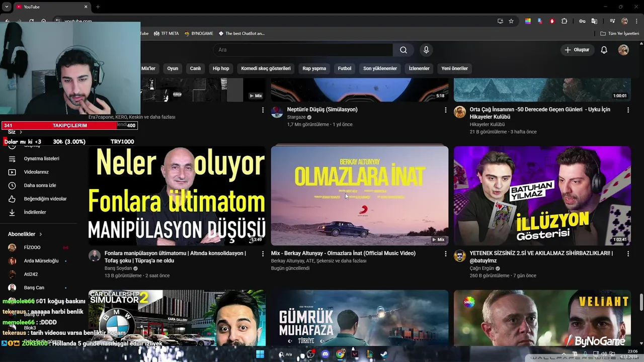Select the Hip hop filter chip
The image size is (644, 362).
[221, 68]
